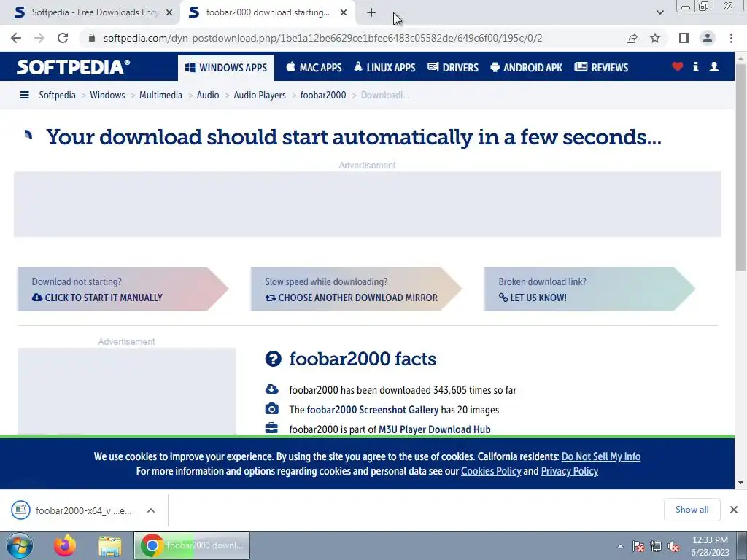747x560 pixels.
Task: Open the Cookies Policy link
Action: [x=491, y=472]
